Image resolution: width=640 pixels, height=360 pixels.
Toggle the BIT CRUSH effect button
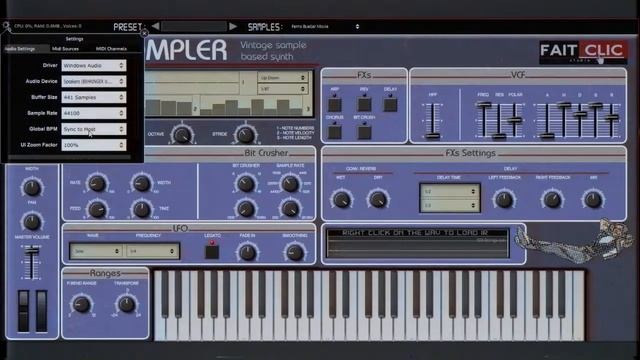364,132
